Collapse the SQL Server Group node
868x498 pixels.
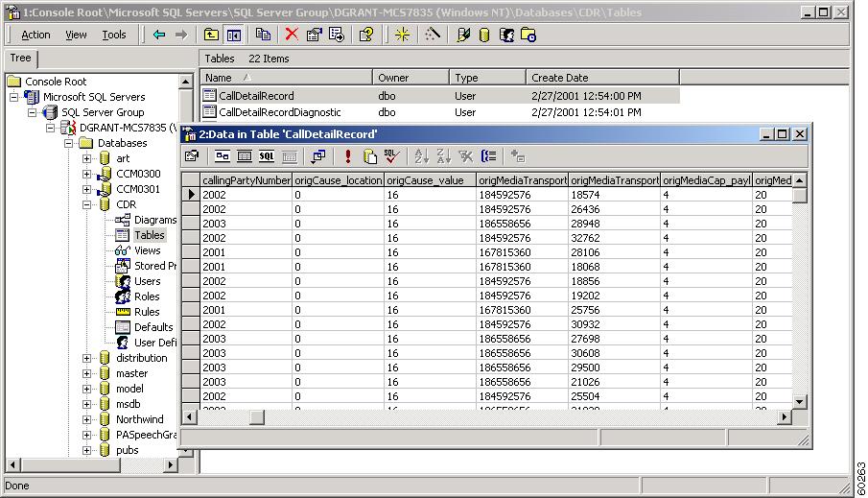pos(32,112)
